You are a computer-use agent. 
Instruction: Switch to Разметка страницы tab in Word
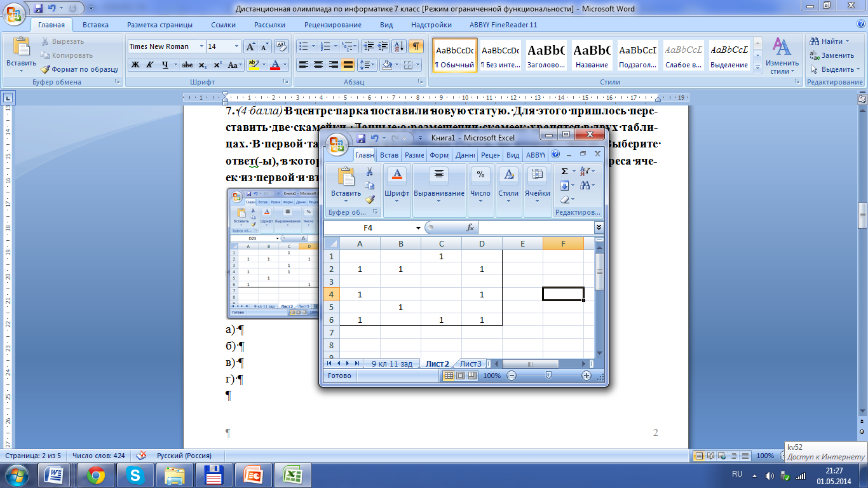[159, 25]
